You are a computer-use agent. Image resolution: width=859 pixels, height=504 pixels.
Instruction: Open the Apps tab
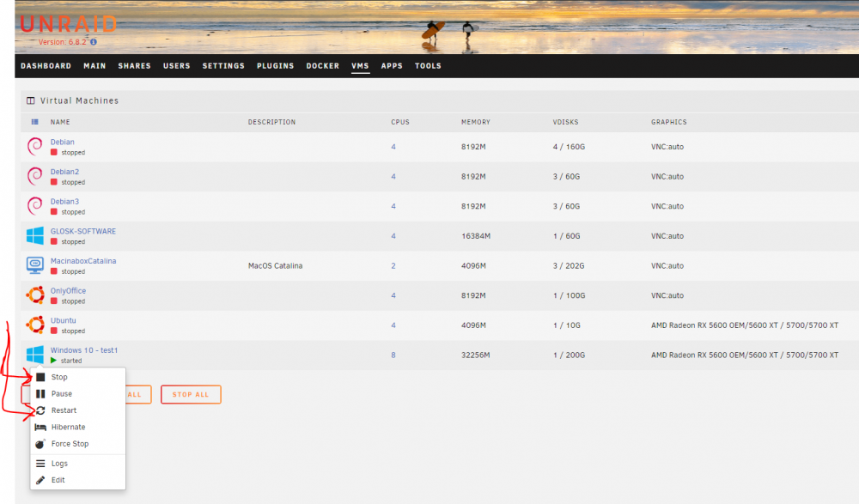[x=392, y=66]
